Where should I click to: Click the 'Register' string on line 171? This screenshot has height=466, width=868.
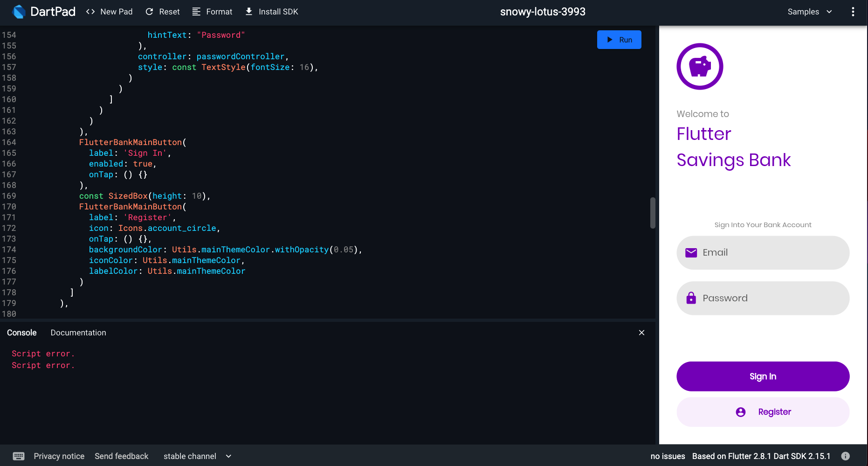click(x=147, y=217)
